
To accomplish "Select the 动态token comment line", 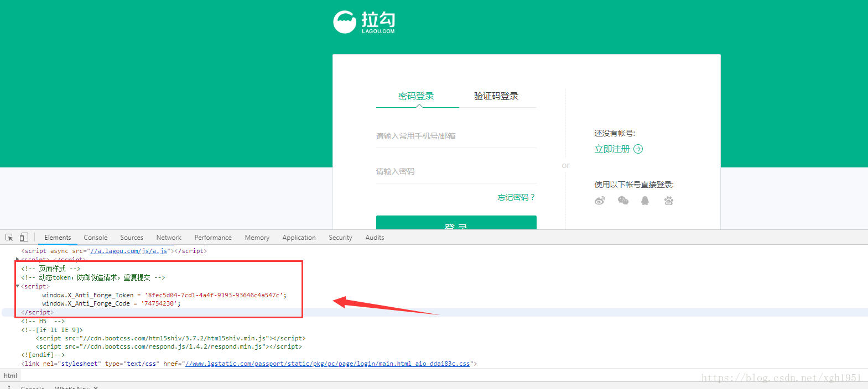I will click(93, 277).
